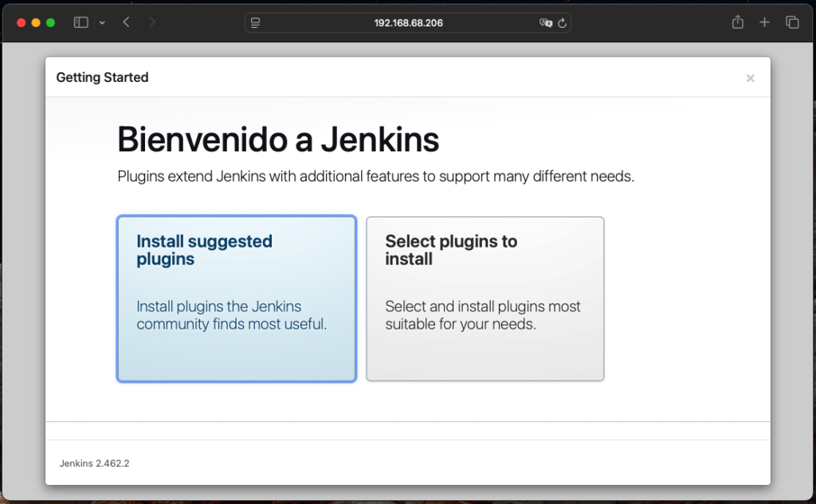The width and height of the screenshot is (816, 504).
Task: Open the page reader icon in address bar
Action: click(256, 23)
